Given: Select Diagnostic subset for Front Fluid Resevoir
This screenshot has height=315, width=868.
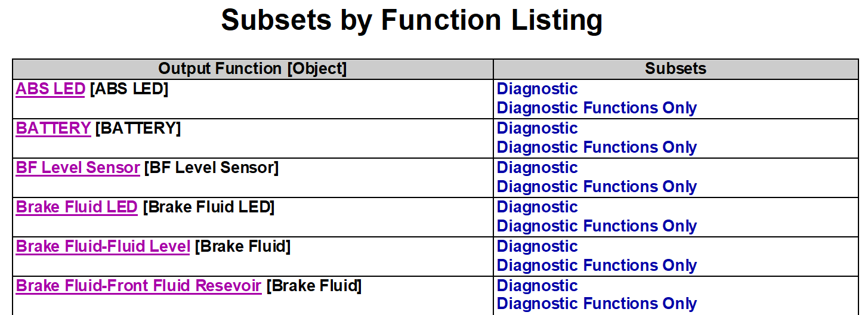Looking at the screenshot, I should point(538,286).
